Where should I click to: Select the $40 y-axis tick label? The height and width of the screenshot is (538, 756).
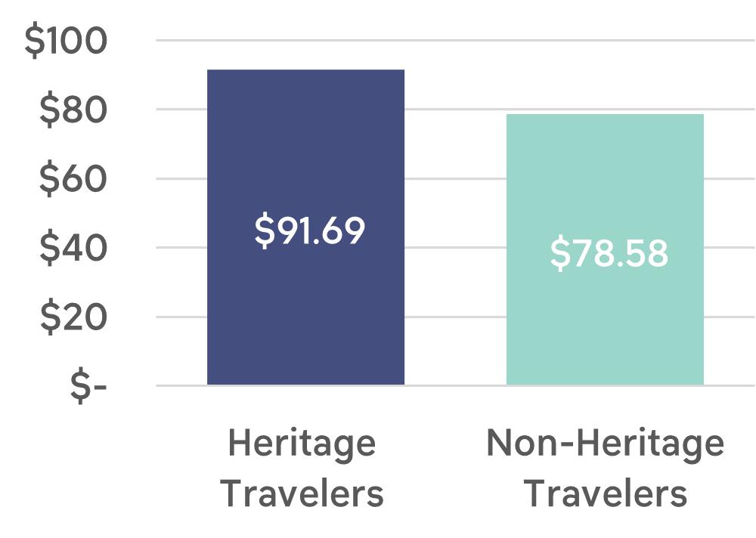(x=73, y=249)
